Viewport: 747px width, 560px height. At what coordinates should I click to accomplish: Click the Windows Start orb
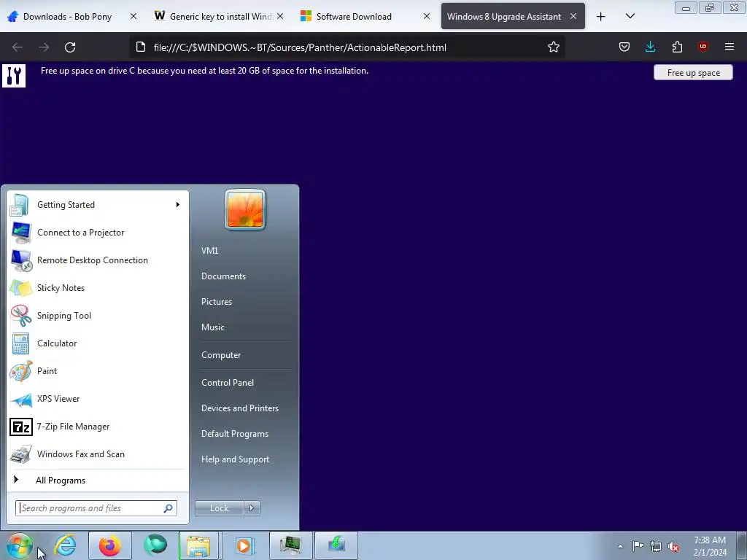(x=19, y=545)
